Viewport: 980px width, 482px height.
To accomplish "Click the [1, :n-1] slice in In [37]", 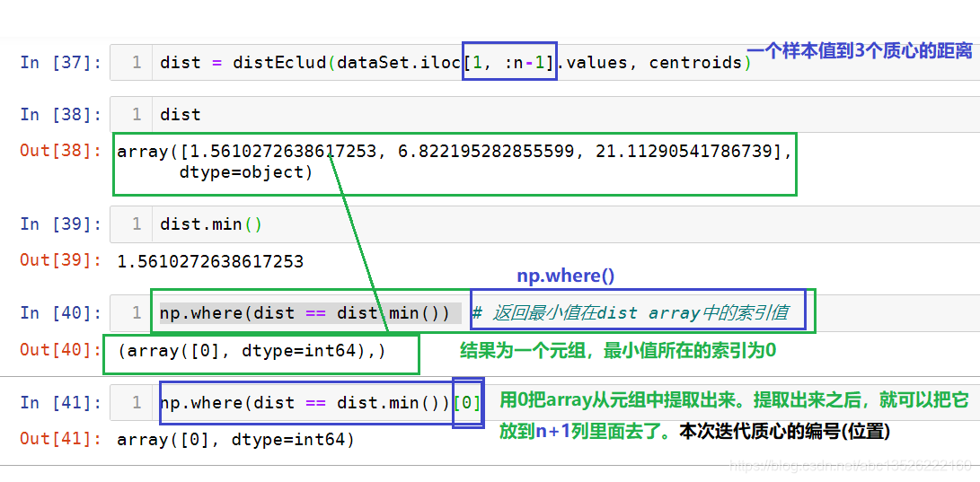I will 508,63.
